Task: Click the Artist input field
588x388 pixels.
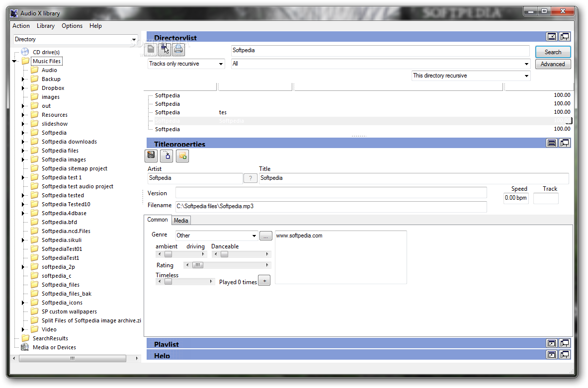Action: (195, 178)
